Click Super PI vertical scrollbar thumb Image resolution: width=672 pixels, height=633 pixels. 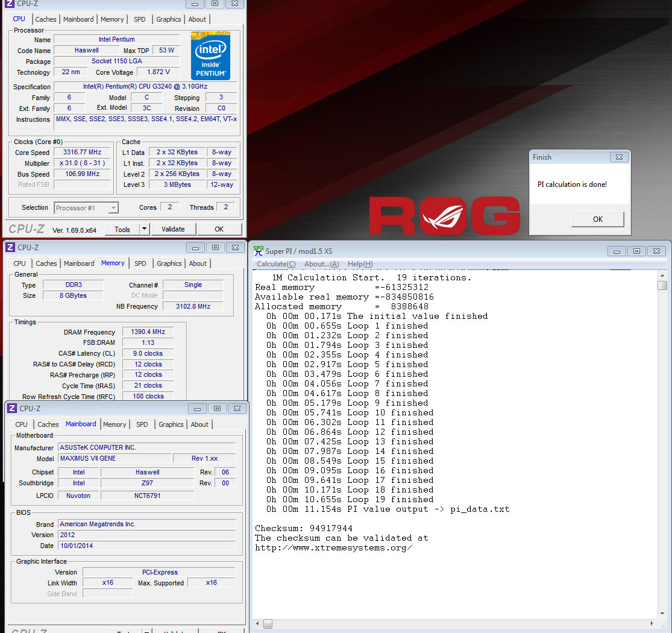(x=662, y=285)
